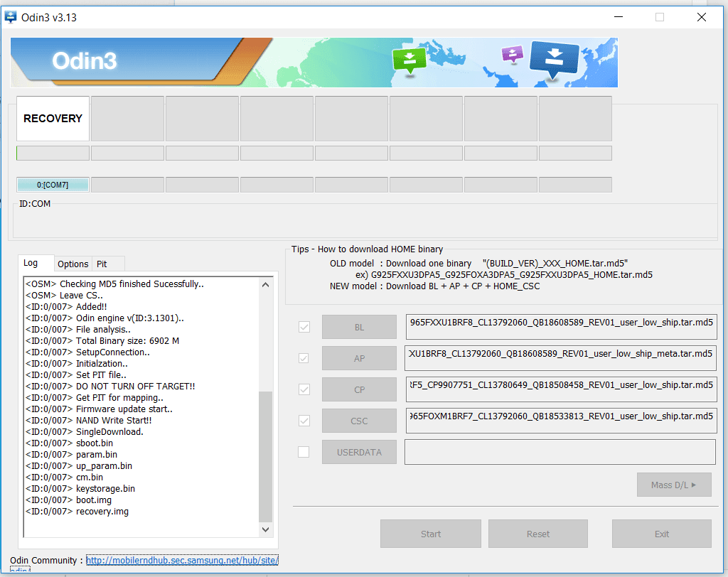This screenshot has height=577, width=728.
Task: Click the log vertical scrollbar thumb
Action: [266, 457]
